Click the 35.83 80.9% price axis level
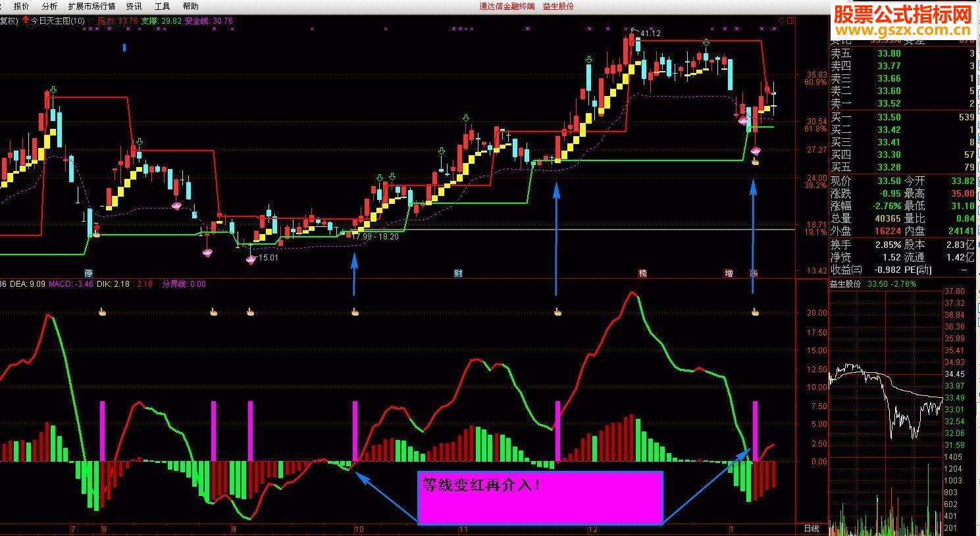The height and width of the screenshot is (536, 980). click(815, 78)
